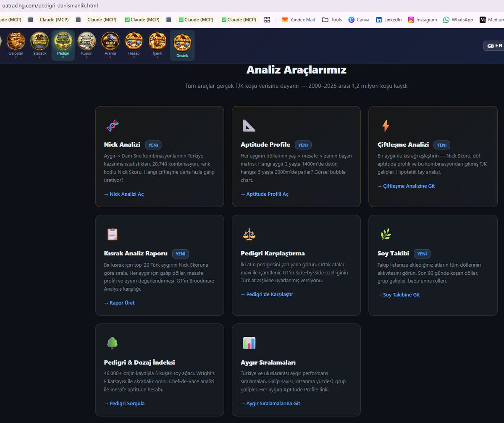Image resolution: width=504 pixels, height=423 pixels.
Task: Click the Çiftleşme Analizi card title
Action: 403,145
